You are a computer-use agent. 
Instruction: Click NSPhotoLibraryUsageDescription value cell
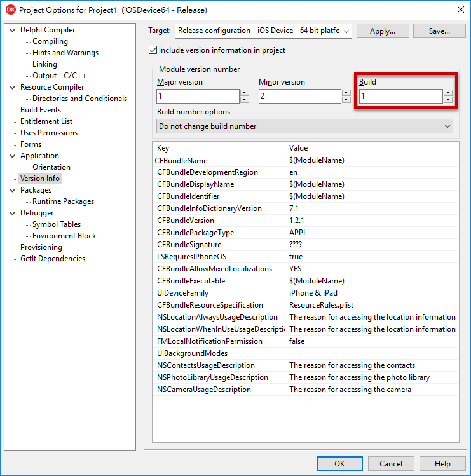371,377
